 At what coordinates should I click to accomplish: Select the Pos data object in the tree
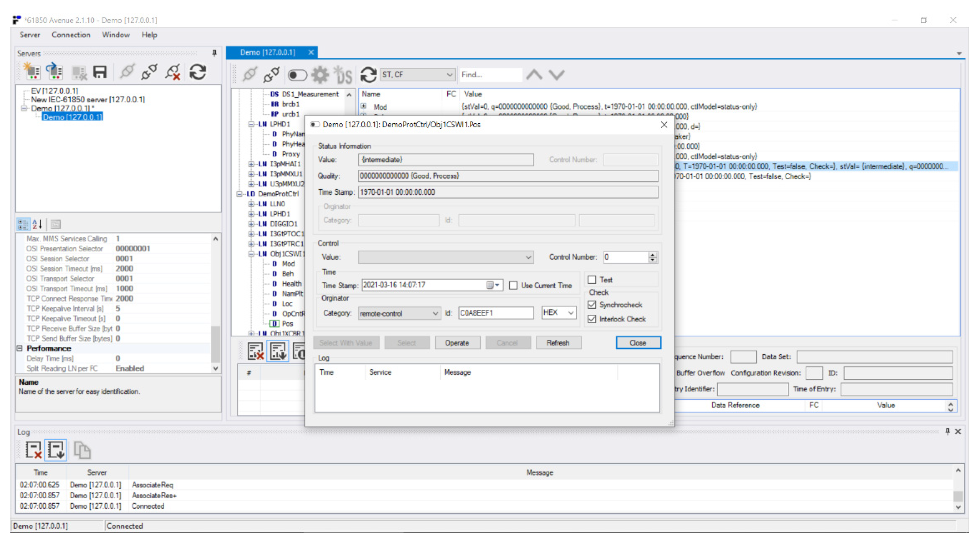[287, 324]
